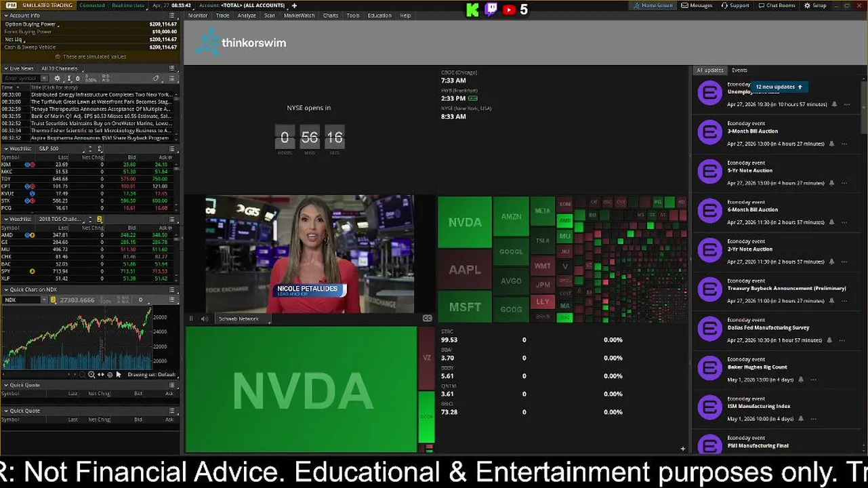
Task: Open the Quick Chart panel menu icon
Action: point(172,289)
